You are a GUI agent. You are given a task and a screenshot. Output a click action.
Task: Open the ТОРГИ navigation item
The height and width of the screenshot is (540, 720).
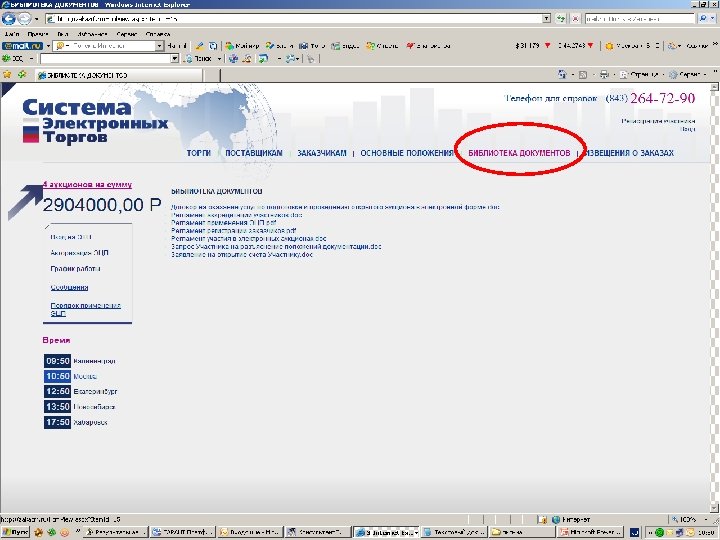(198, 153)
